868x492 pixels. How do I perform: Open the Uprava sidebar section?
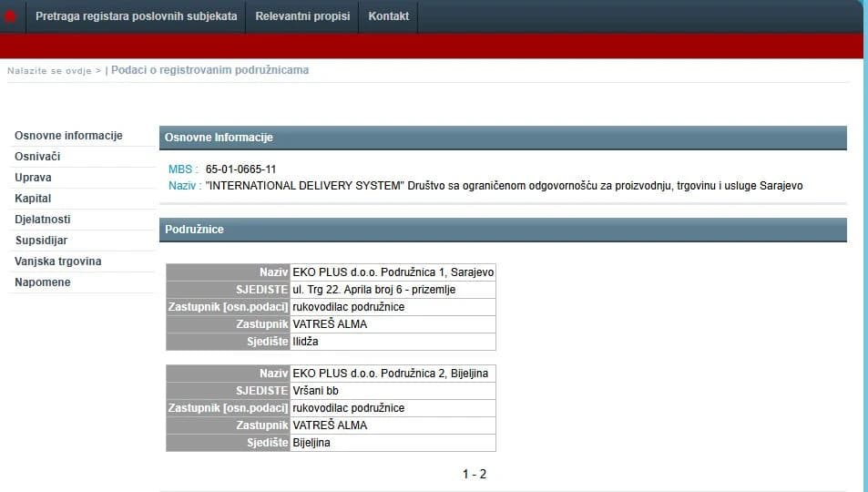pyautogui.click(x=33, y=178)
